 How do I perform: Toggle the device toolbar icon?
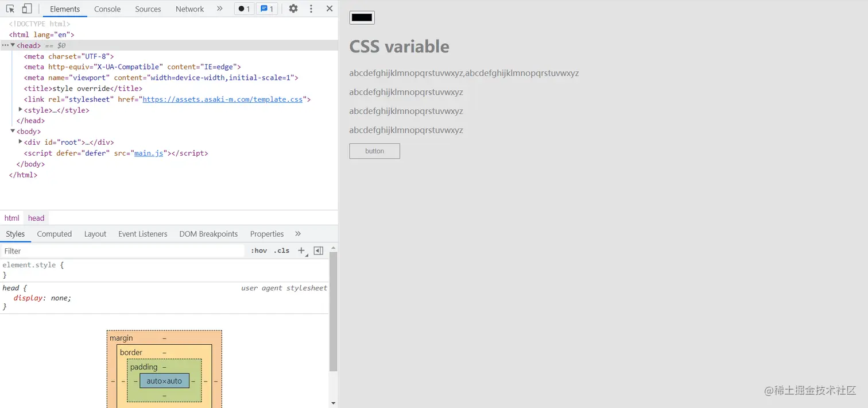(x=26, y=9)
